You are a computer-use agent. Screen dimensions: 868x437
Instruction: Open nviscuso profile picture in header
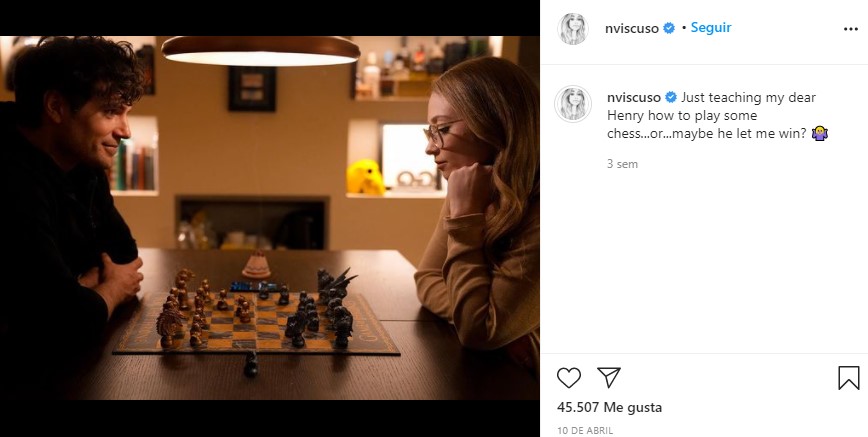pyautogui.click(x=574, y=29)
